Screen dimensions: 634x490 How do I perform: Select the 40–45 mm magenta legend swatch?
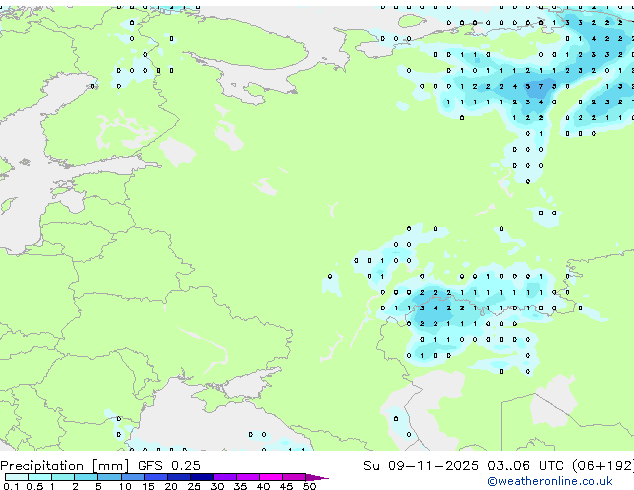[271, 477]
